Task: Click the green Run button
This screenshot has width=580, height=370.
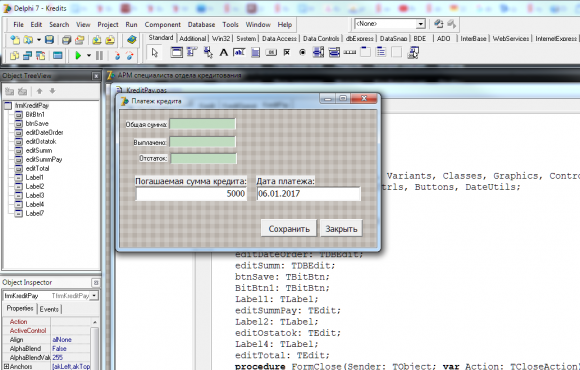Action: [78, 56]
